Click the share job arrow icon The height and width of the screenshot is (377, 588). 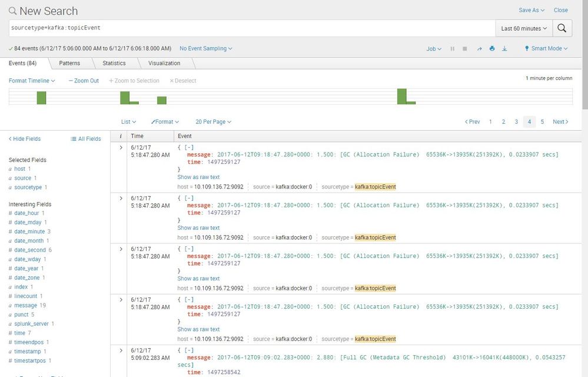pyautogui.click(x=479, y=49)
